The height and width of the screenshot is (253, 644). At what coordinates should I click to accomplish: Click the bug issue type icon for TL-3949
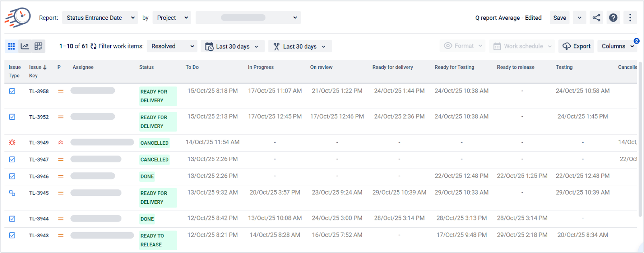pyautogui.click(x=12, y=142)
